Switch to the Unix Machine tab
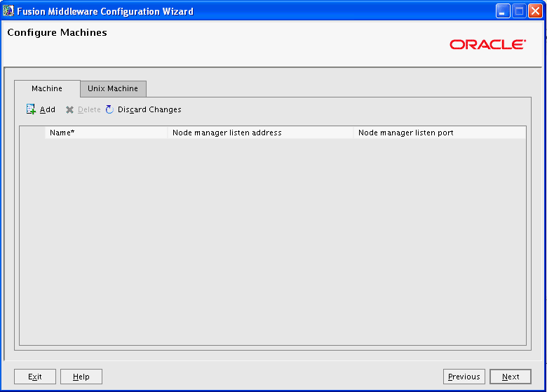547x392 pixels. (113, 88)
